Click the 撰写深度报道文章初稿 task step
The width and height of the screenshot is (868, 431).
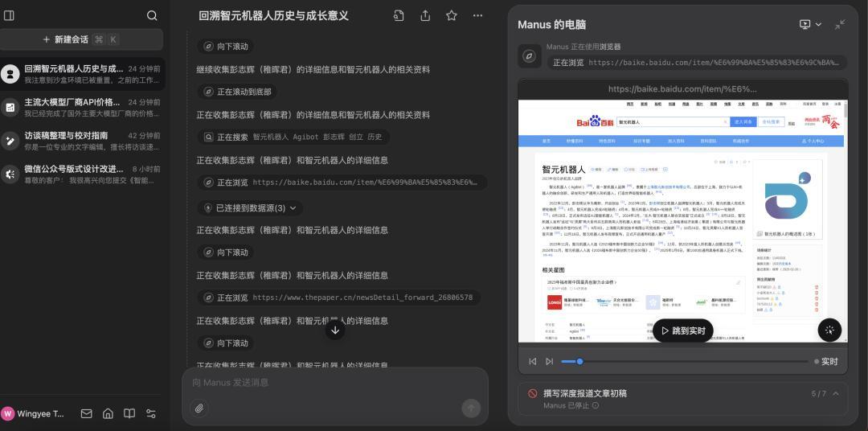pyautogui.click(x=585, y=393)
